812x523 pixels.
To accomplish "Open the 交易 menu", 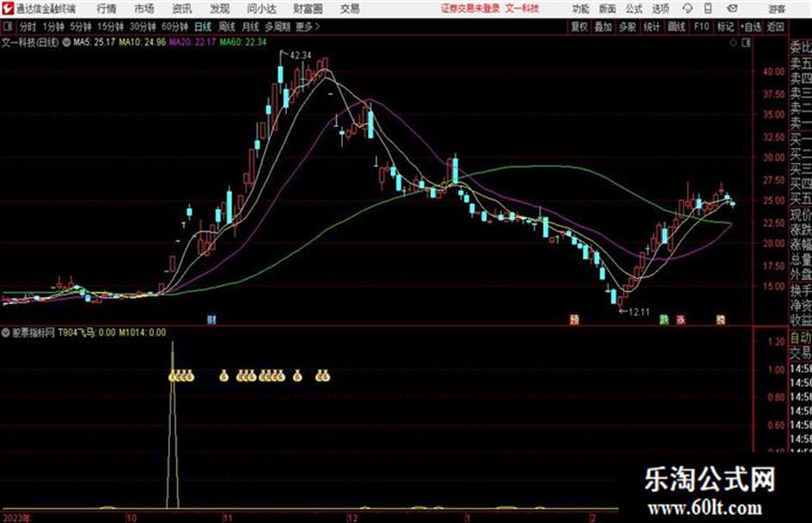I will (350, 9).
